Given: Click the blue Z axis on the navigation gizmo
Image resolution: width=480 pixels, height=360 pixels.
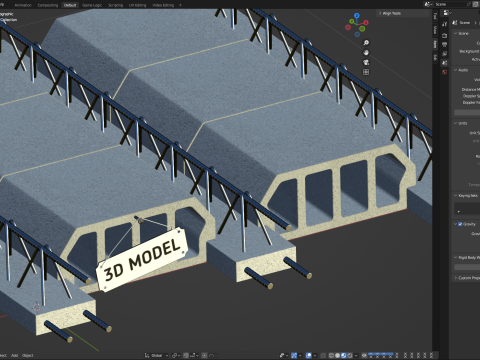Looking at the screenshot, I should pos(357,15).
